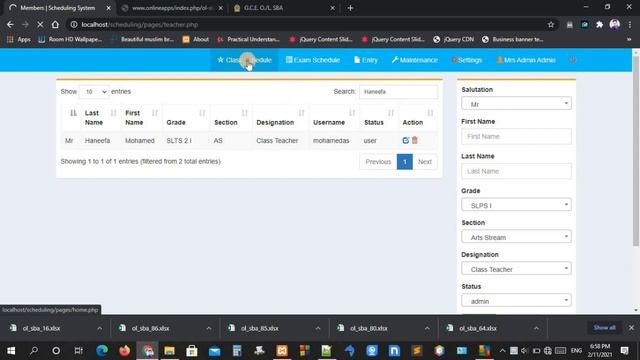640x360 pixels.
Task: Open Class Schedule menu item
Action: point(244,60)
